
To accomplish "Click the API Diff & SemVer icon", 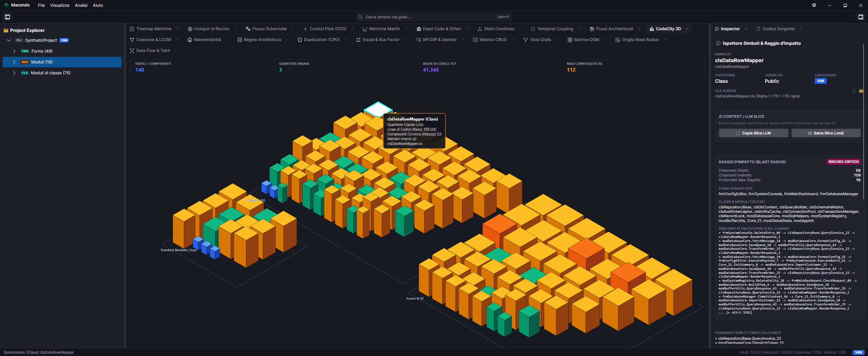I will (418, 40).
